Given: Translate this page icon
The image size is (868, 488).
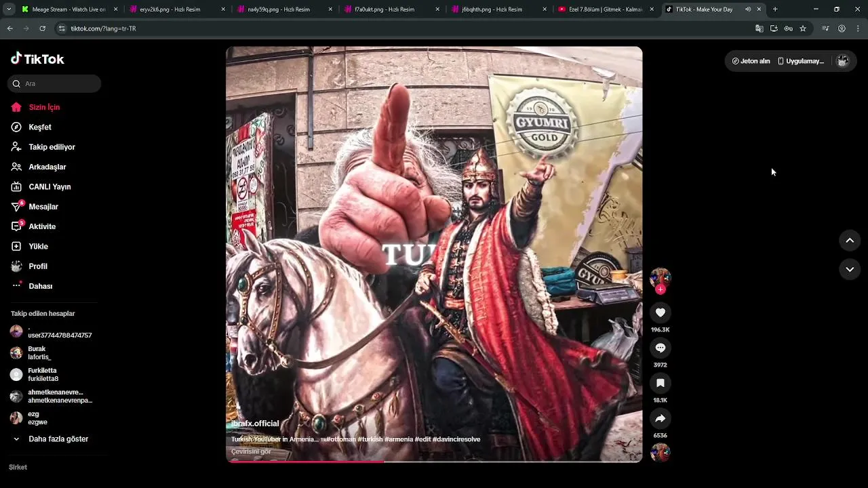Looking at the screenshot, I should (759, 28).
